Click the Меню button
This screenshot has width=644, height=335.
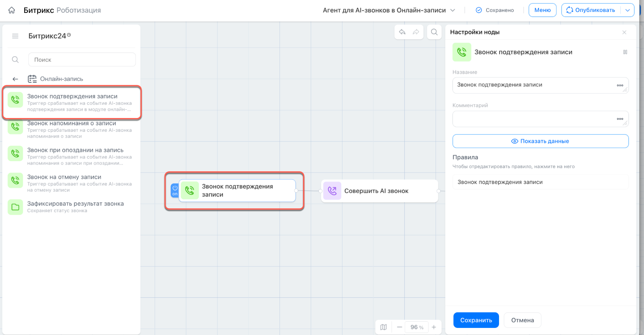click(x=542, y=10)
